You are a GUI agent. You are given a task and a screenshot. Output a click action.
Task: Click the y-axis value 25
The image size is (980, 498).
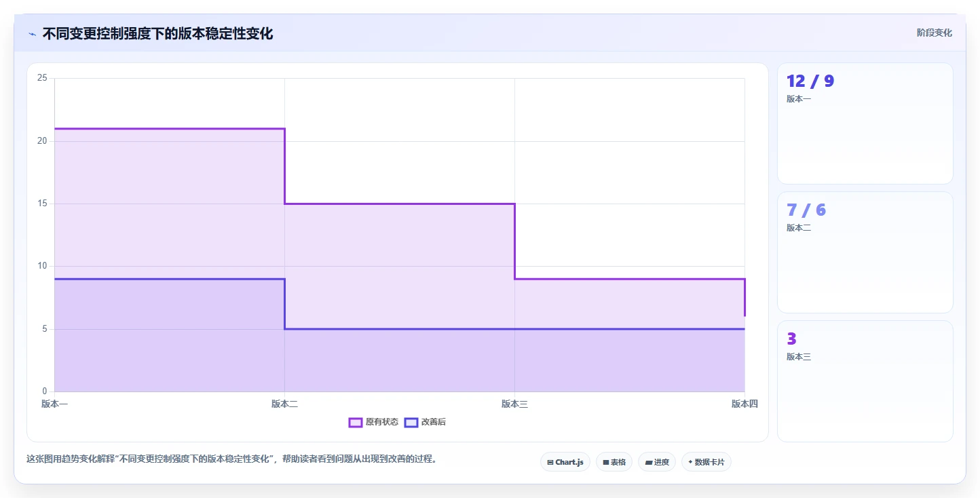click(x=42, y=78)
